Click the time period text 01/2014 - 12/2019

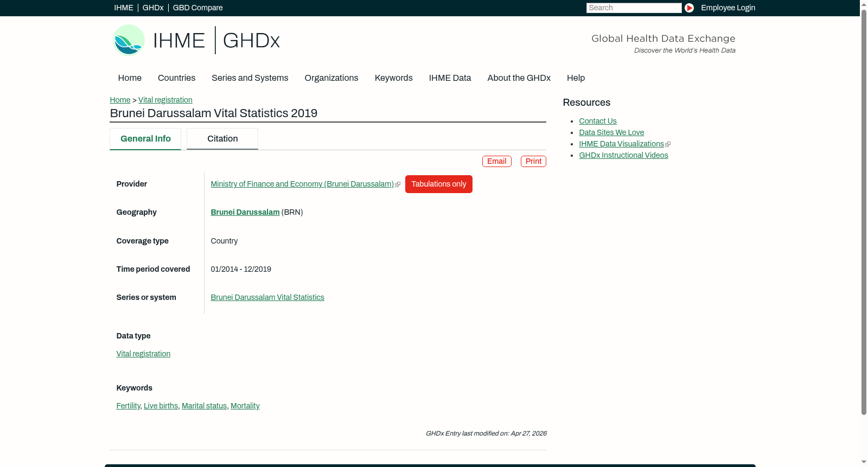pyautogui.click(x=241, y=270)
